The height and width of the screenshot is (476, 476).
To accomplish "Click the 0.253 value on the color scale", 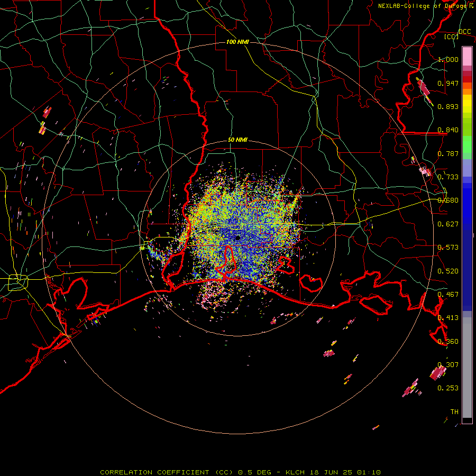I will click(x=448, y=388).
